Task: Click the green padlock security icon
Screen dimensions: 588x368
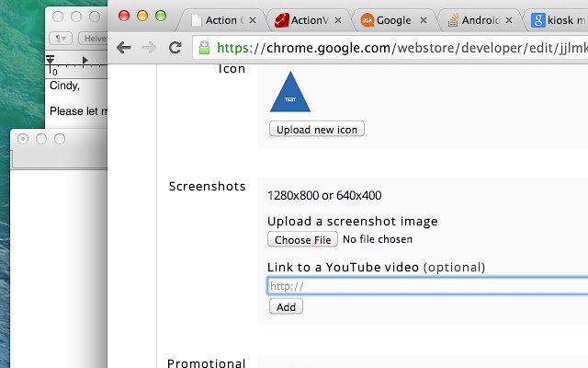Action: point(204,48)
